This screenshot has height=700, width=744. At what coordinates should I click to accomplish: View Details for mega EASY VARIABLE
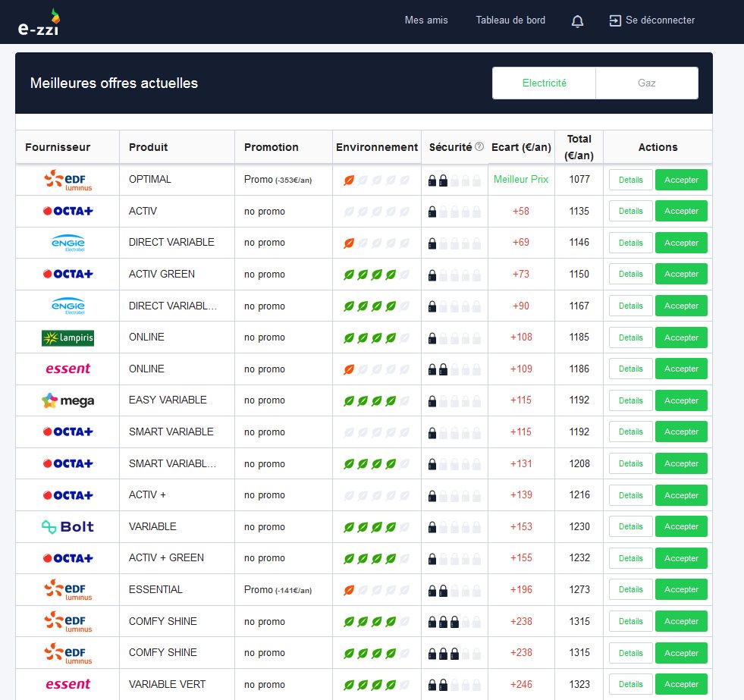tap(630, 400)
